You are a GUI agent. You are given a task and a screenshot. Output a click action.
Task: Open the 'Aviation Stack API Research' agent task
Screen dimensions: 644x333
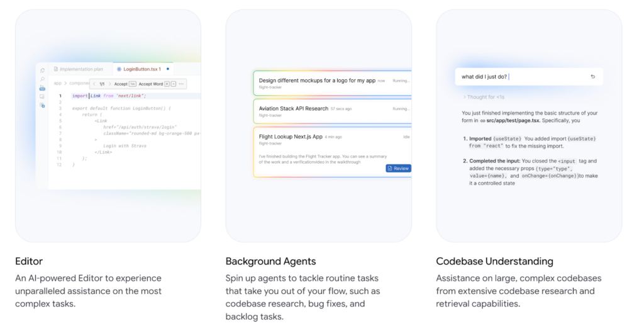pos(294,108)
